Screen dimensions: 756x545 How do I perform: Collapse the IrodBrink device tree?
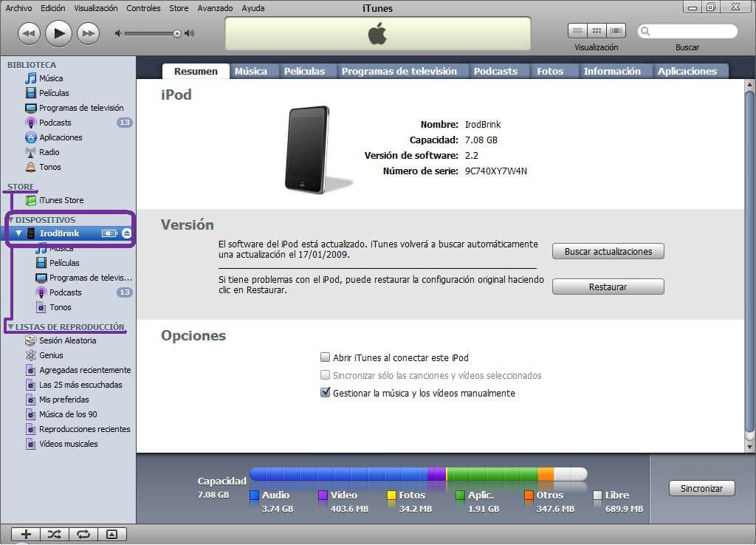(18, 233)
